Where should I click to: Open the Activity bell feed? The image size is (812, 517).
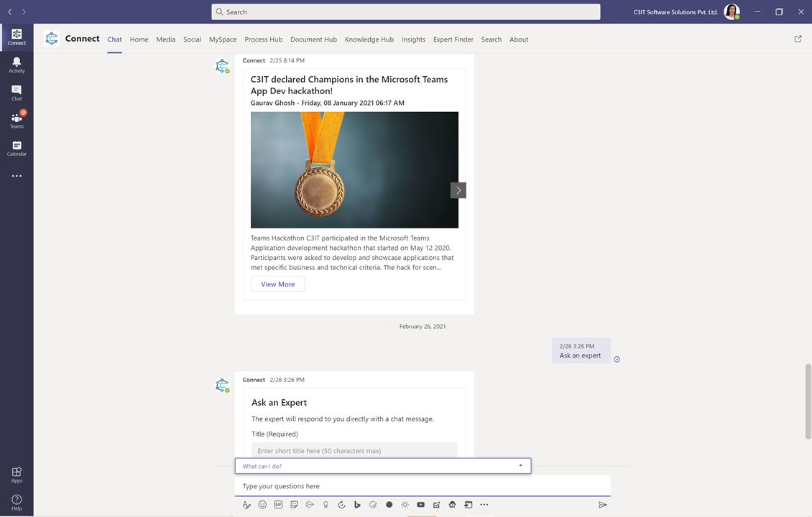click(x=17, y=65)
